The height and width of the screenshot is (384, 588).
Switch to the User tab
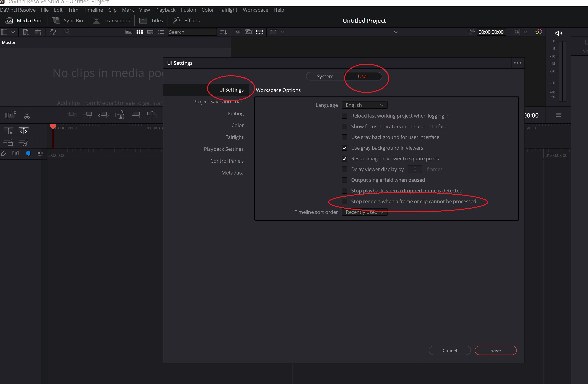[363, 76]
